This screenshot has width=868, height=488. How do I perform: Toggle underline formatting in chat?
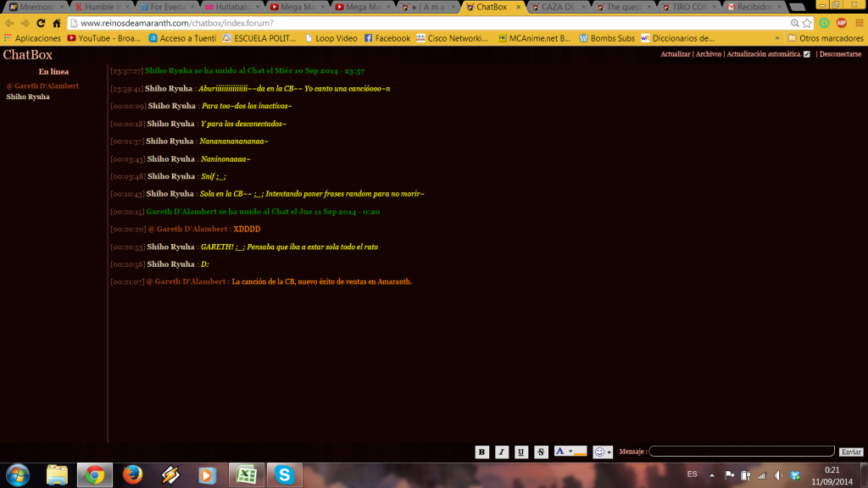click(x=521, y=452)
